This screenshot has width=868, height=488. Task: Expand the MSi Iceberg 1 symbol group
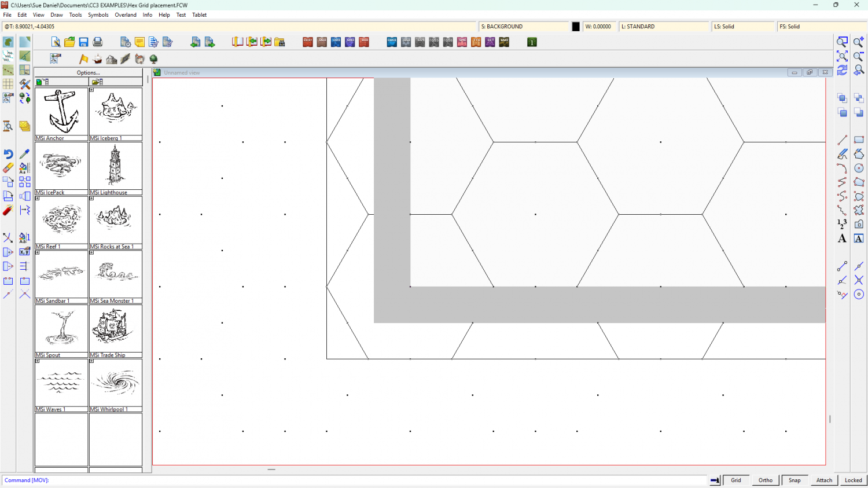coord(91,90)
